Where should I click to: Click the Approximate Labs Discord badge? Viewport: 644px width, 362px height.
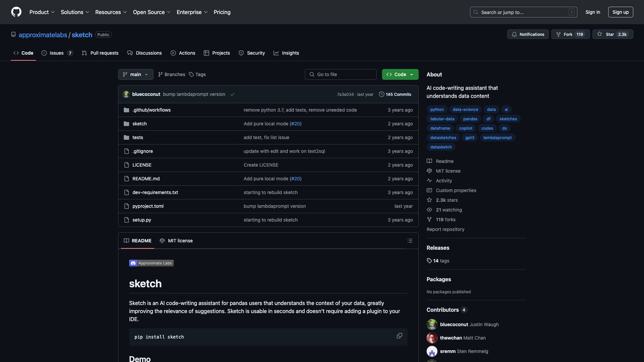pos(151,263)
